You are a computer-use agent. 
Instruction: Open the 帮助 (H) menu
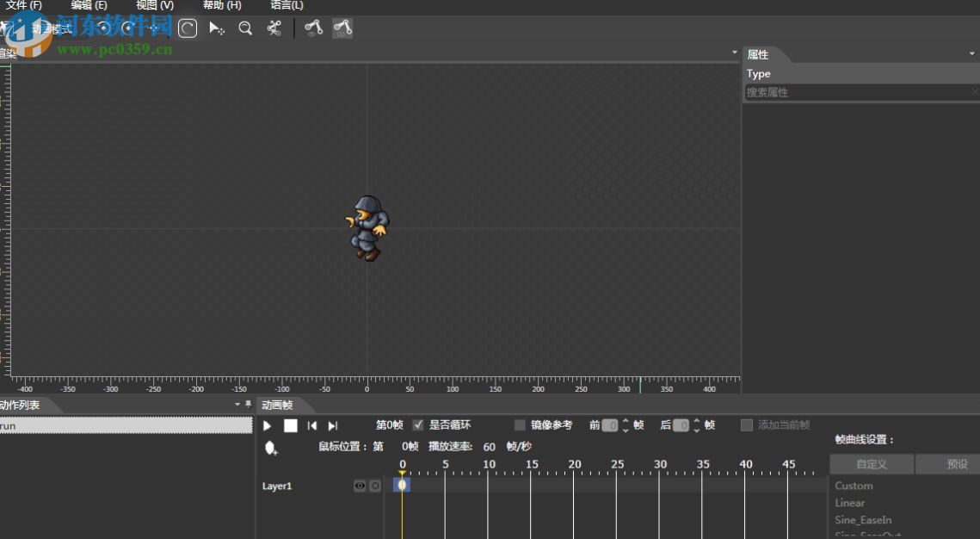click(222, 5)
